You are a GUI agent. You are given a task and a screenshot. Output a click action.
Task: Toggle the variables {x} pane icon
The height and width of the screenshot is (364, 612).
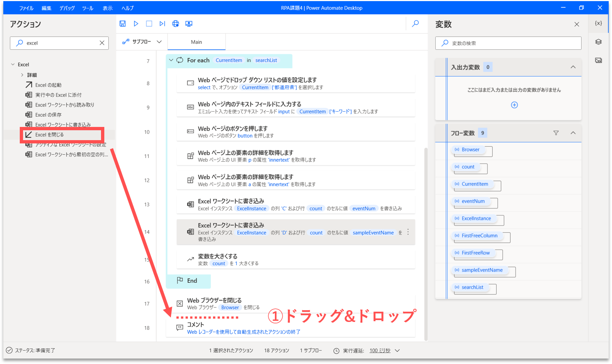(598, 23)
